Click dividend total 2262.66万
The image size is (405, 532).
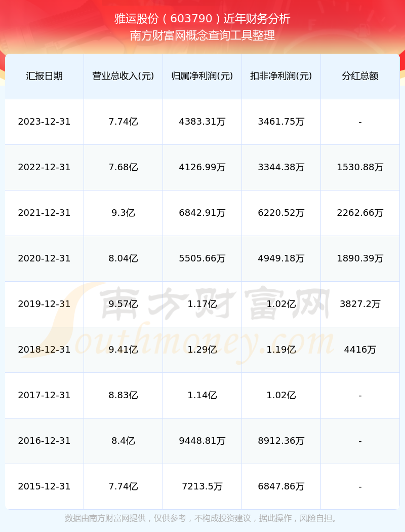[x=360, y=213]
